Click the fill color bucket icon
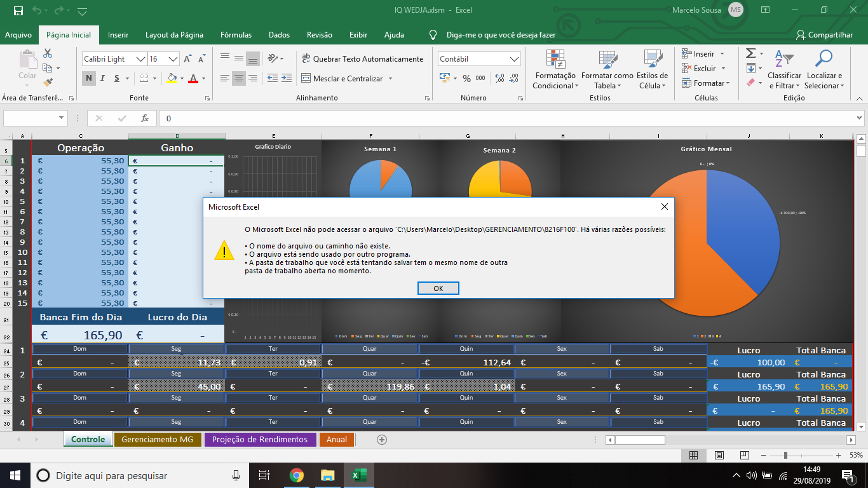Screen dimensions: 868x488 pos(171,78)
